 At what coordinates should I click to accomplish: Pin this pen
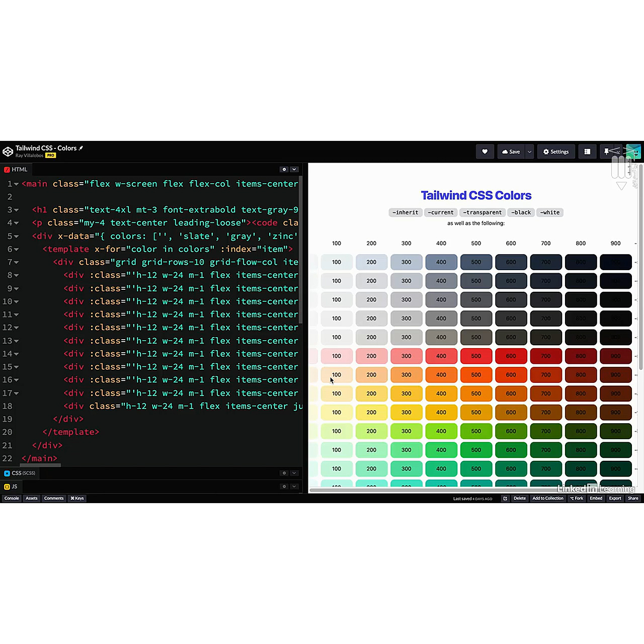[607, 151]
